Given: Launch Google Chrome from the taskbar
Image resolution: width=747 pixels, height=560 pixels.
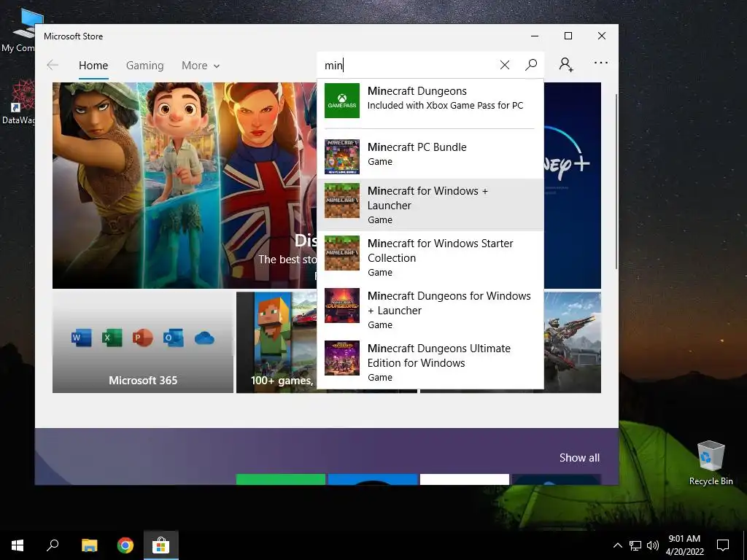Looking at the screenshot, I should 125,545.
